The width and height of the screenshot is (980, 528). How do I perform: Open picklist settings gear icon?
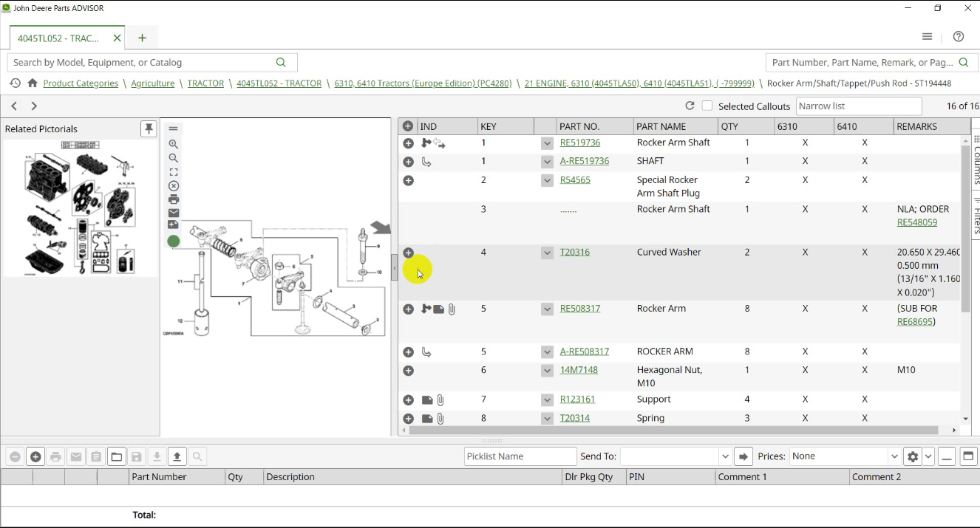(x=913, y=457)
